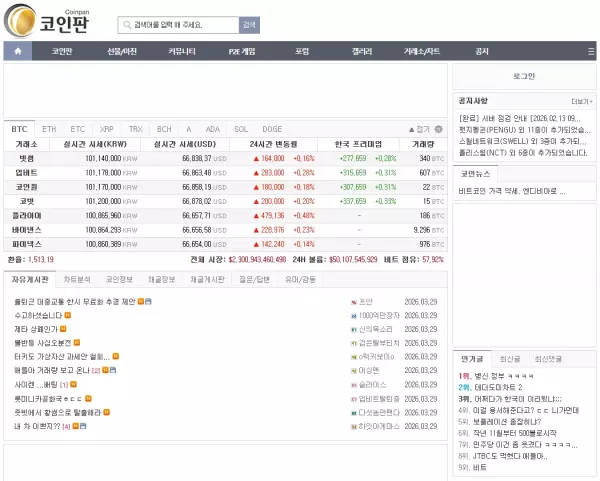The width and height of the screenshot is (600, 481).
Task: Open the 질문/답변 board tab
Action: point(254,279)
